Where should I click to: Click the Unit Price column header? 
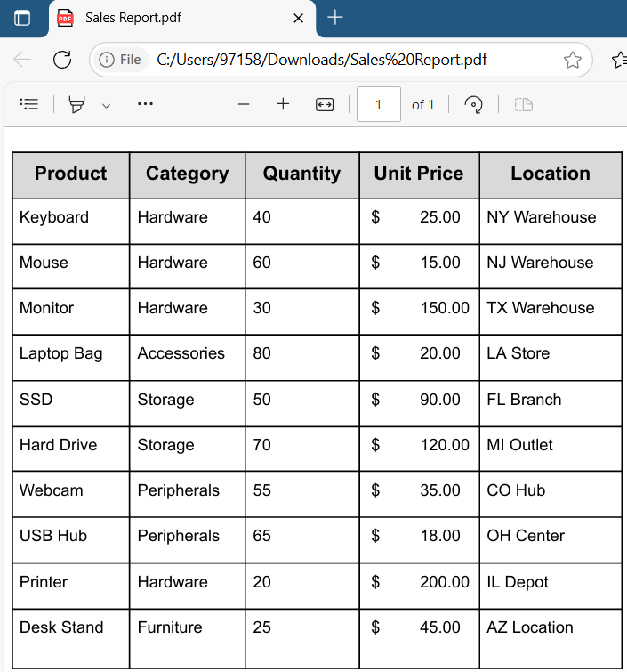coord(419,174)
